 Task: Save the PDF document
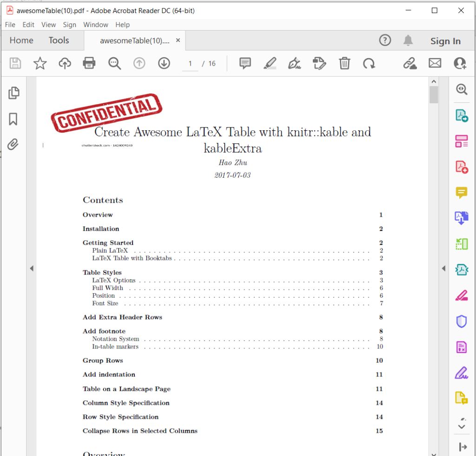click(x=15, y=63)
